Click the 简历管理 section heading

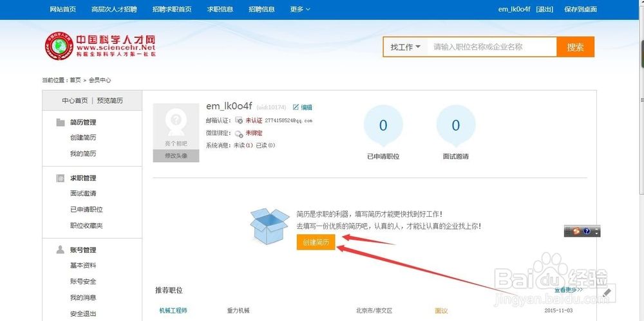point(83,122)
